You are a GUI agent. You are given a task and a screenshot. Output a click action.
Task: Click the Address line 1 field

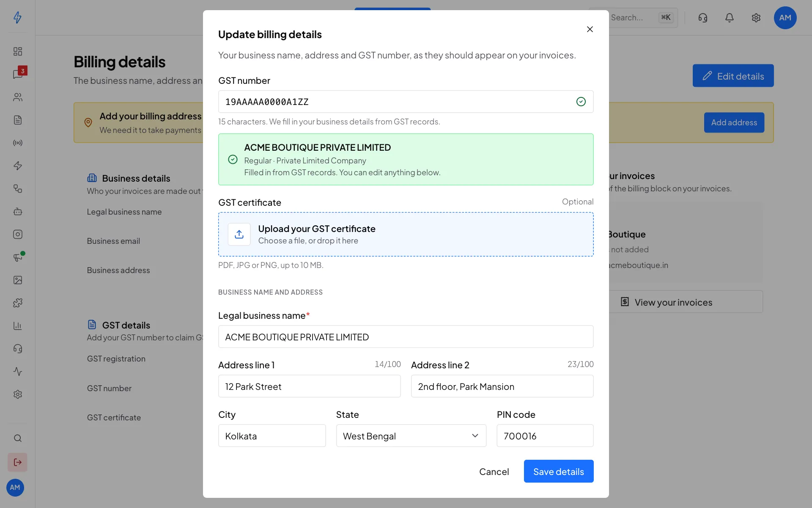coord(309,386)
